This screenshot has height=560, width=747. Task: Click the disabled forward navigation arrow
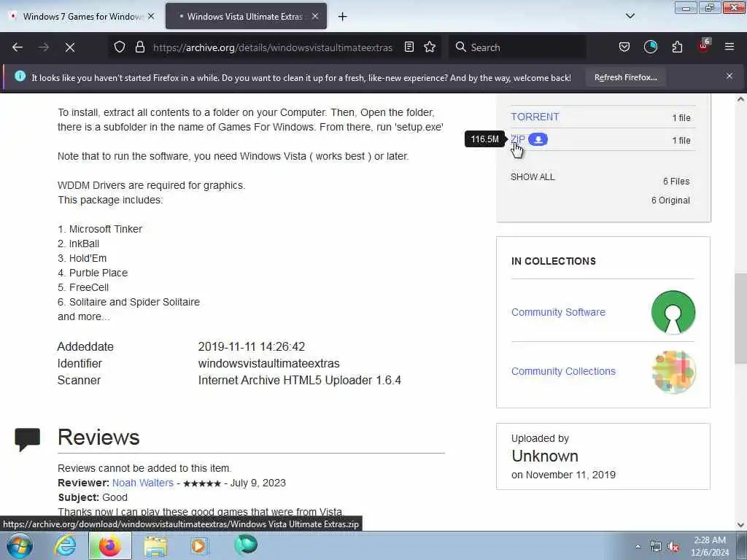[43, 47]
